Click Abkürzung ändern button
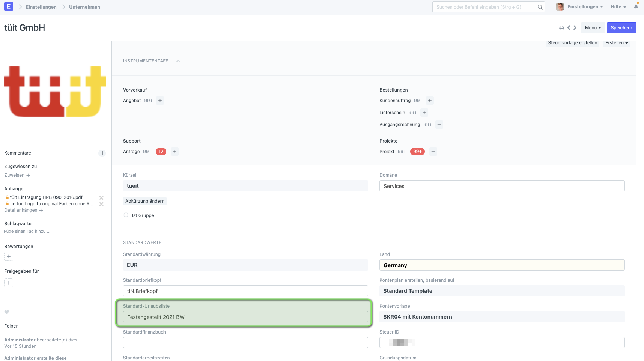644x361 pixels. coord(145,201)
